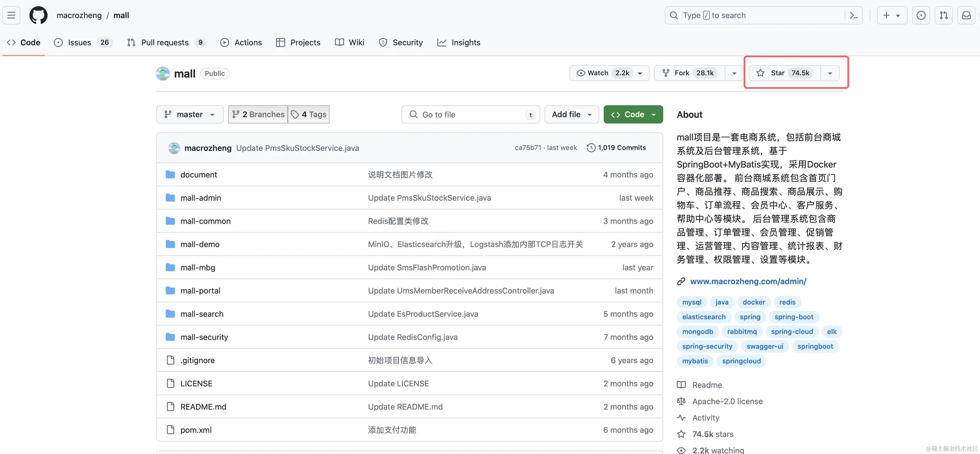Open the hamburger navigation menu

[11, 15]
